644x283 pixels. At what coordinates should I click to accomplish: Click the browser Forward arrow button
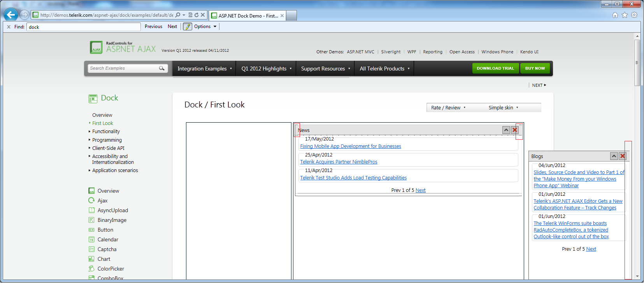coord(25,15)
